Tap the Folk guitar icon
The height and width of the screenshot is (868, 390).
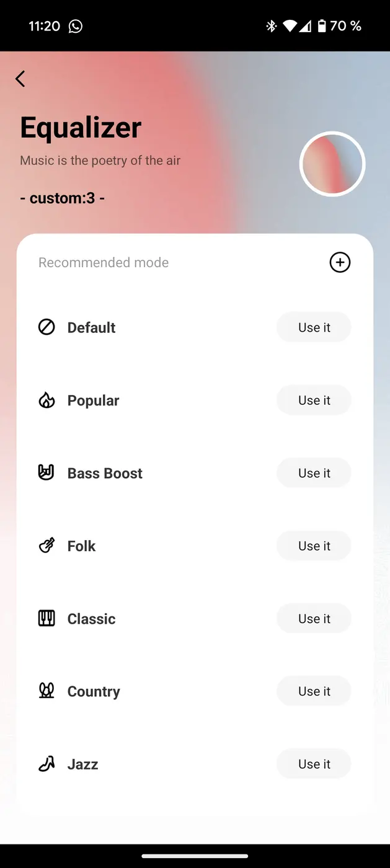(47, 546)
